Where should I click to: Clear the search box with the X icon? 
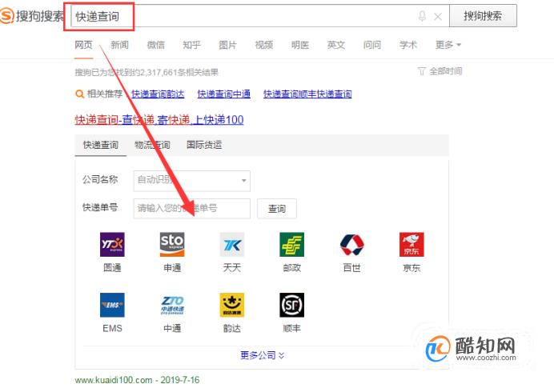438,16
